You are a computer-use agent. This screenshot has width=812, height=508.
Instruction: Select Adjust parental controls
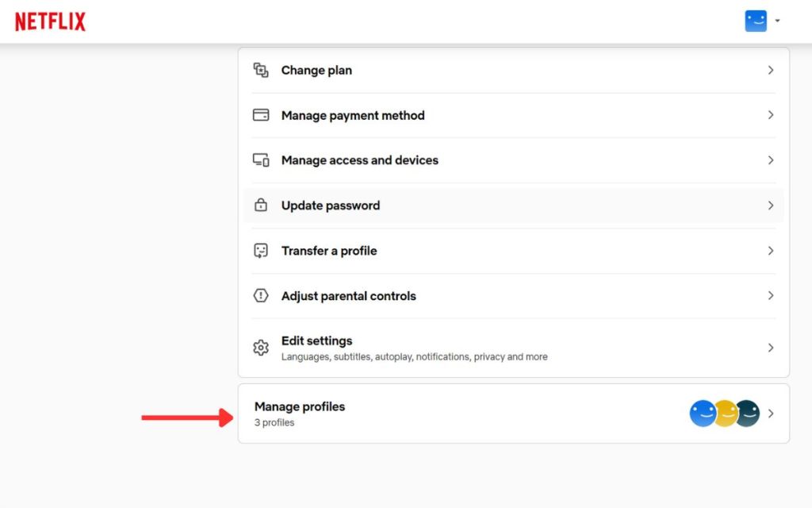click(x=348, y=296)
